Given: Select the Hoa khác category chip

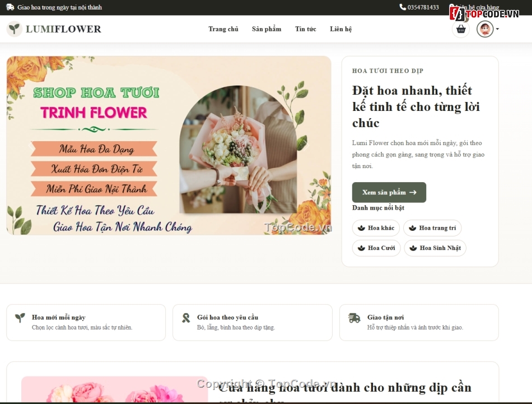Looking at the screenshot, I should click(x=376, y=228).
